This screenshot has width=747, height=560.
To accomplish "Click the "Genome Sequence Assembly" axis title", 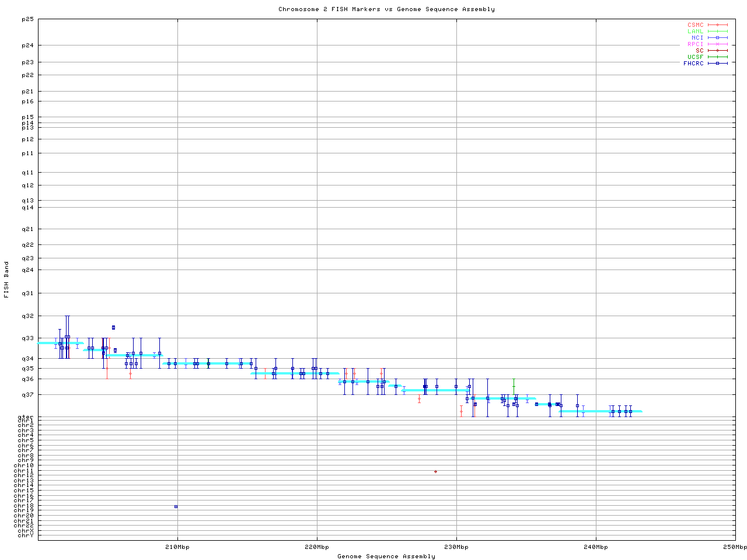I will [386, 556].
